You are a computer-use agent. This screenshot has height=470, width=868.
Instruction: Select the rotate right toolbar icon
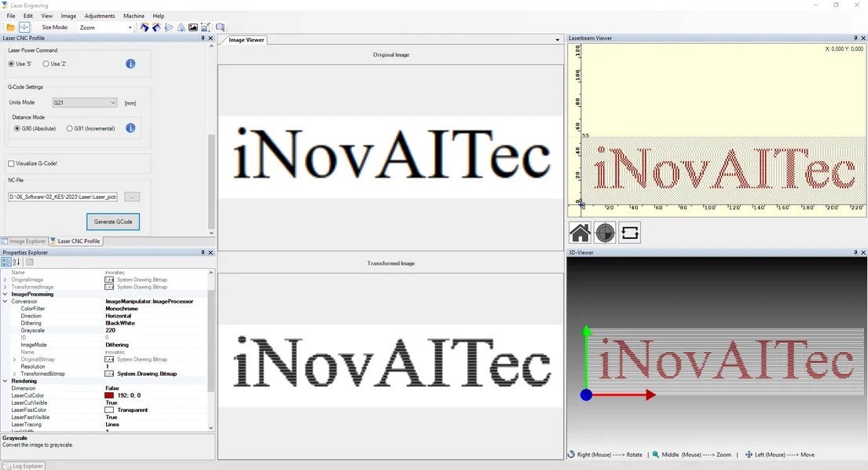point(156,26)
